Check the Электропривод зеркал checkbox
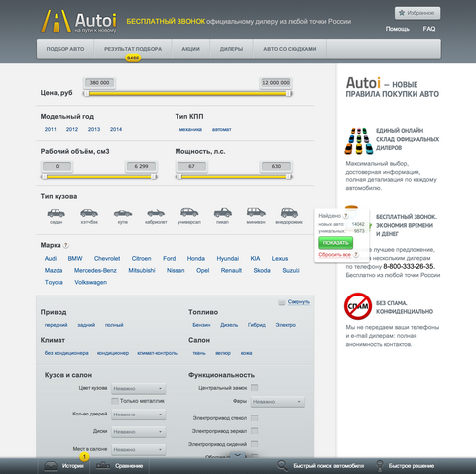Viewport: 476px width, 474px height. point(254,431)
